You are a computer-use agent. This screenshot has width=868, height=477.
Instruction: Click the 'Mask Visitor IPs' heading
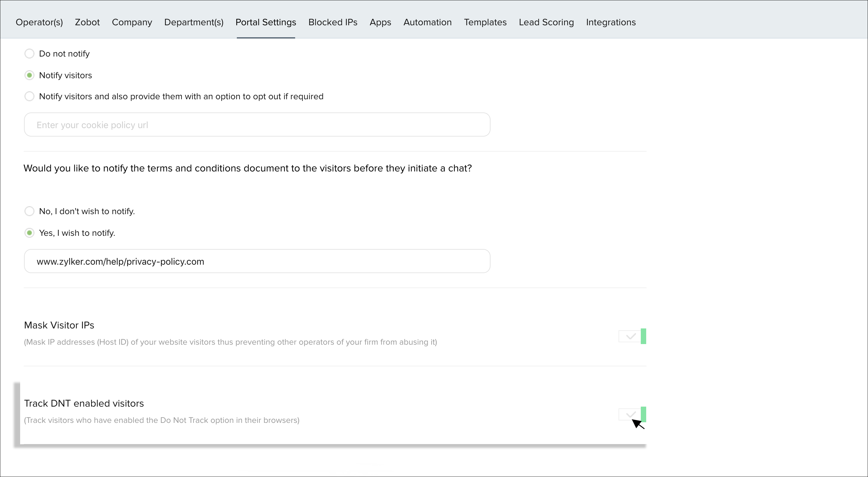[x=59, y=325]
